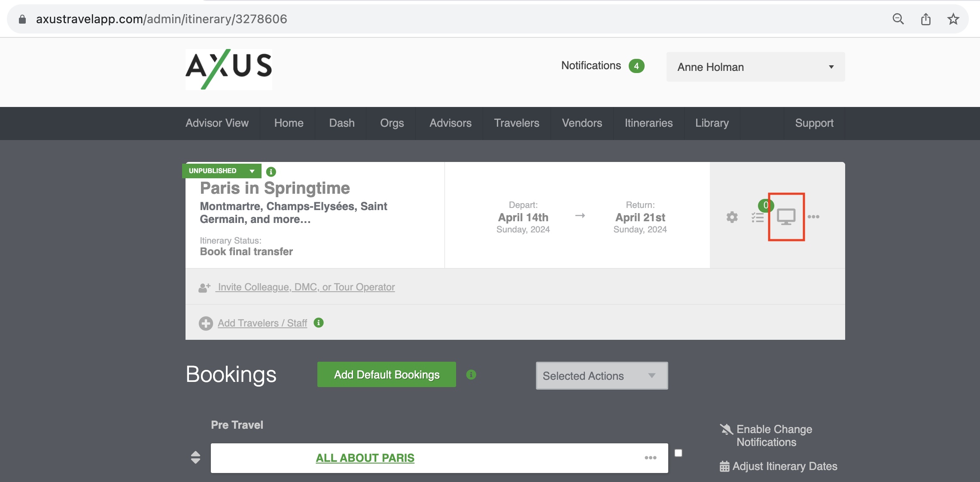
Task: Click the Montmartre, Champs-Elysées subtitle text
Action: (293, 213)
